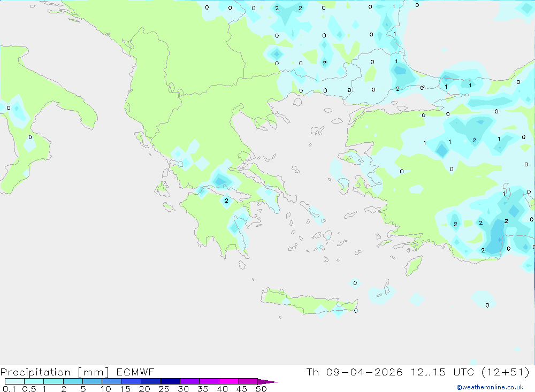The width and height of the screenshot is (535, 392).
Task: Click the '30' legend scale label
Action: pyautogui.click(x=184, y=389)
